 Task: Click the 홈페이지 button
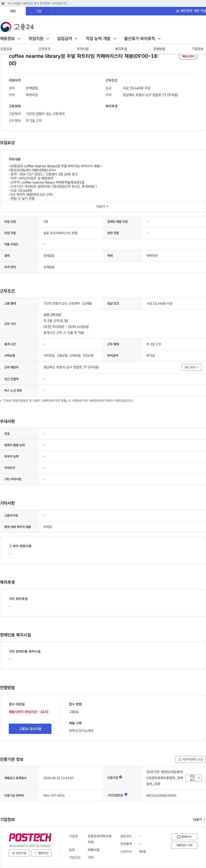184,837
